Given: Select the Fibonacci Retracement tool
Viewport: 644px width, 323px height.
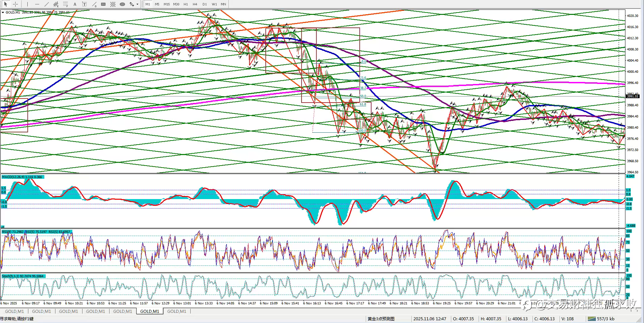Looking at the screenshot, I should click(66, 4).
